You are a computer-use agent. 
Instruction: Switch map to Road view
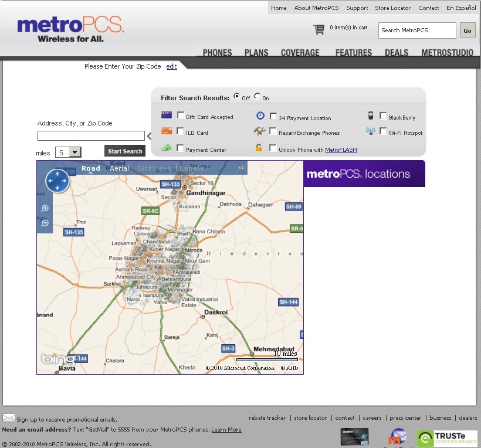91,168
